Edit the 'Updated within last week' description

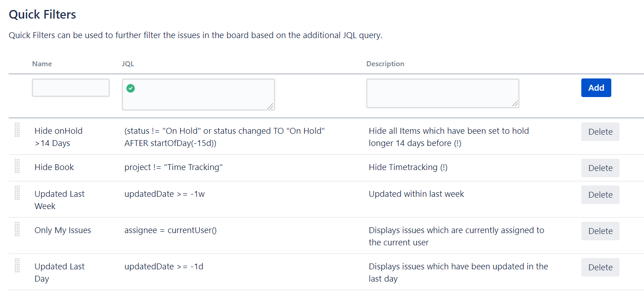tap(416, 194)
